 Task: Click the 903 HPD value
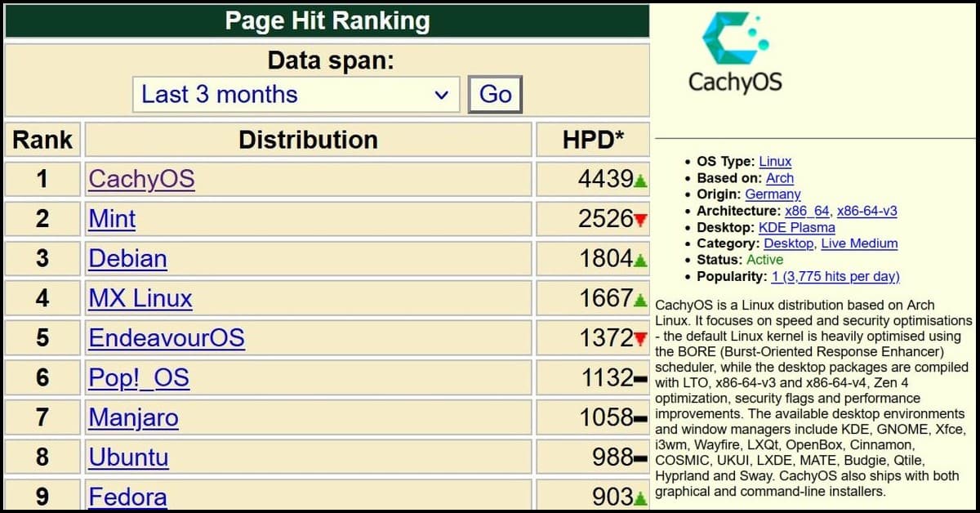tap(613, 497)
